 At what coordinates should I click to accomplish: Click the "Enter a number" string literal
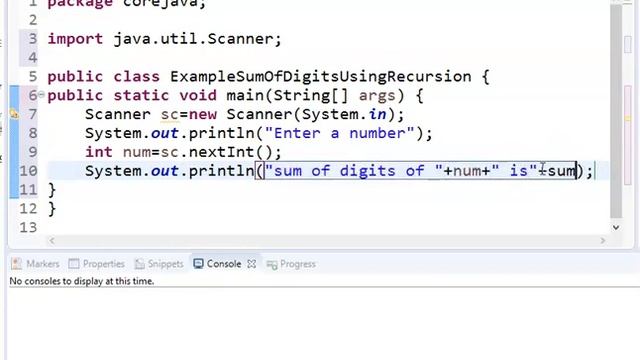tap(340, 133)
